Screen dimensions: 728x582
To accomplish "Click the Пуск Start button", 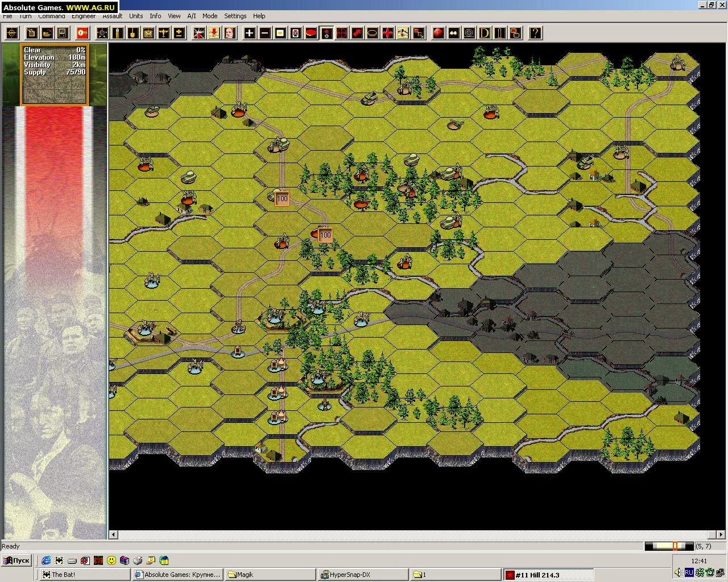I will pyautogui.click(x=16, y=560).
